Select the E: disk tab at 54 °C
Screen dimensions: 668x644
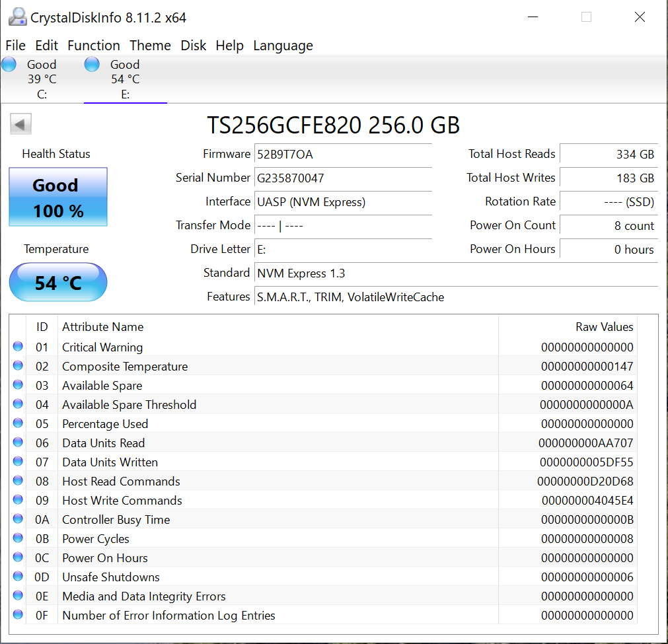pyautogui.click(x=125, y=79)
